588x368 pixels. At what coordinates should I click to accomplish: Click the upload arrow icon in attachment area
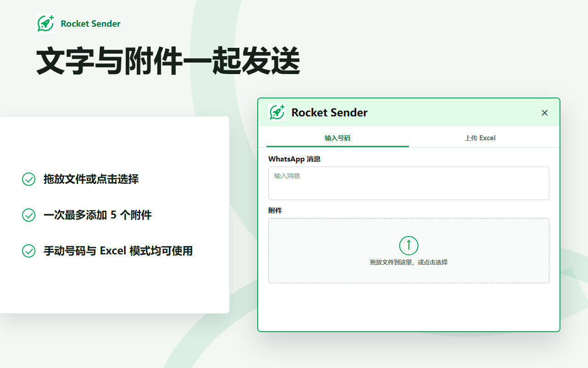[409, 246]
